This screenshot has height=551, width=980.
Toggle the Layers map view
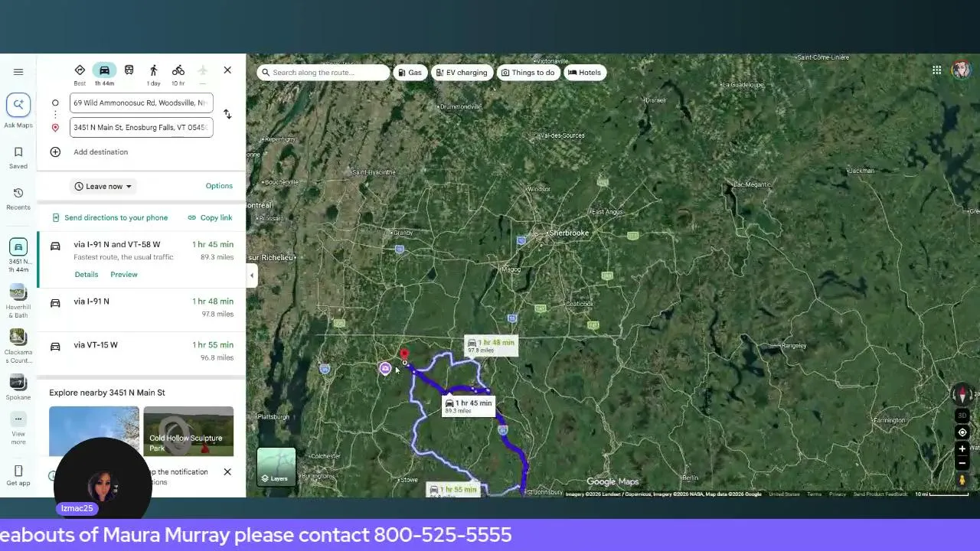click(x=276, y=467)
